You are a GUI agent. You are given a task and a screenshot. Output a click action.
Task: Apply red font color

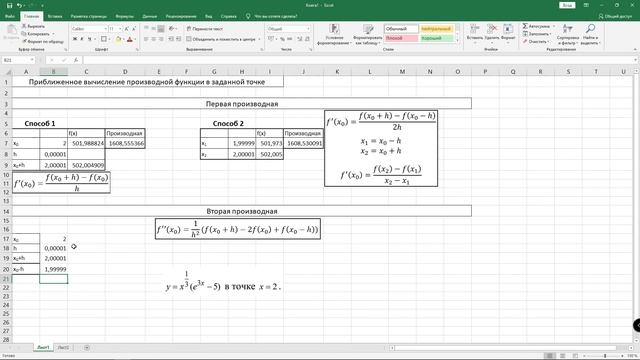[129, 39]
